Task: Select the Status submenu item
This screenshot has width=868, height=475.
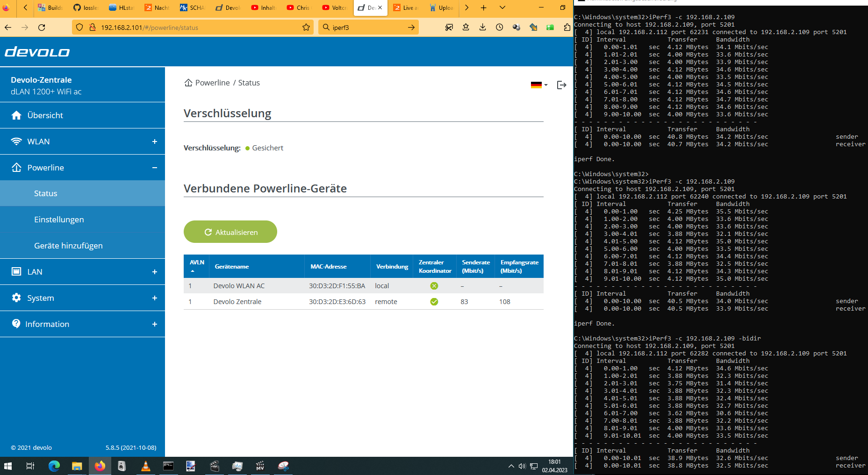Action: (82, 193)
